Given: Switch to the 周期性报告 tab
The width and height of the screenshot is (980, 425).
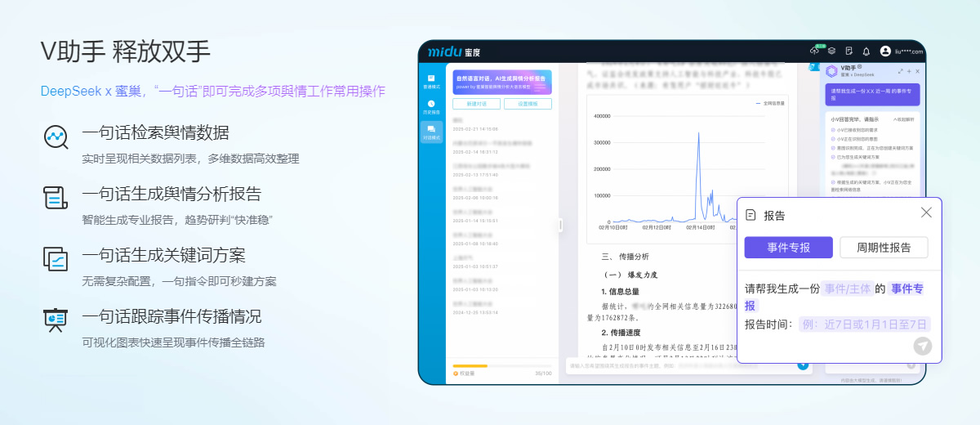Looking at the screenshot, I should point(884,248).
